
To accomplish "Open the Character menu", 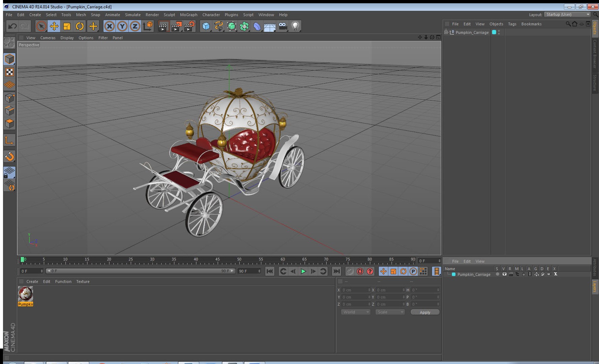I will 211,15.
